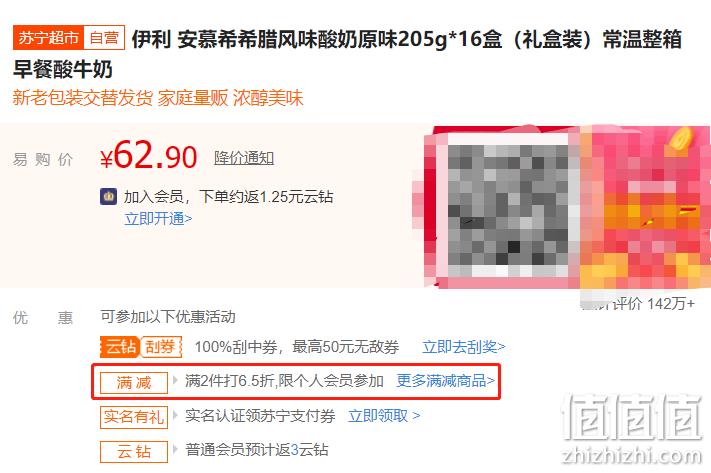The image size is (711, 473).
Task: Expand the 云钻 rebate arrow
Action: coord(175,449)
